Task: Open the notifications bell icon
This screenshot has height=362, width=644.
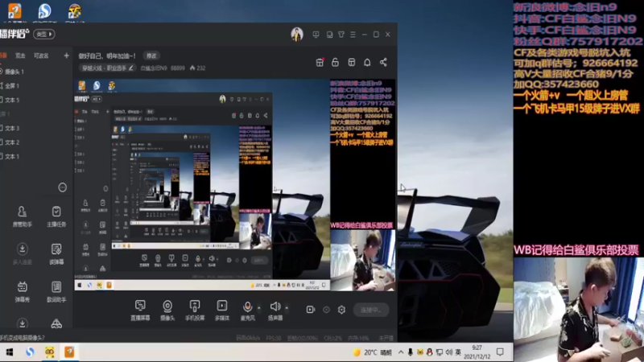Action: pos(367,62)
